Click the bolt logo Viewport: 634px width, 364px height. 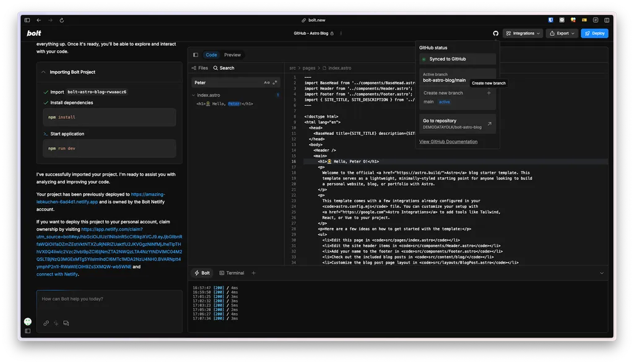point(34,33)
